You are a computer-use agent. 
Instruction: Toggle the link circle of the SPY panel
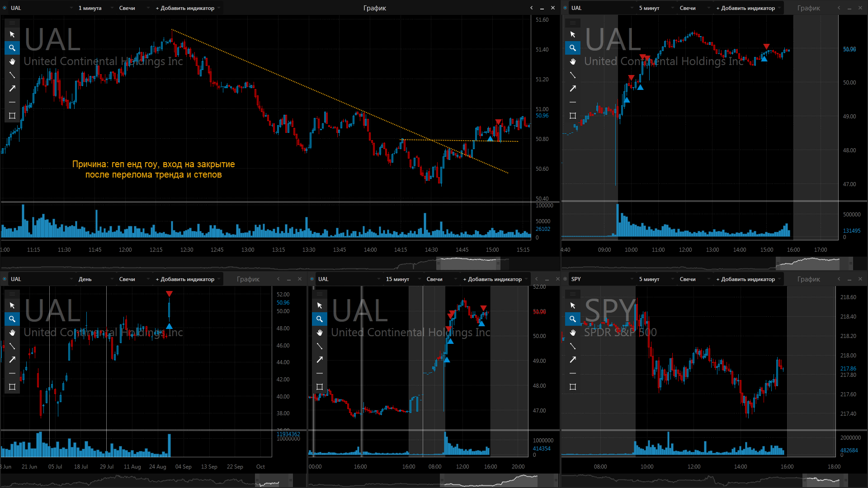point(565,279)
